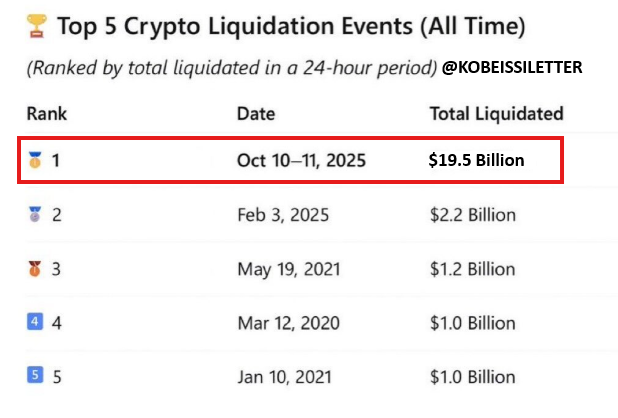This screenshot has width=618, height=418.
Task: Click the Jan 10, 2021 date
Action: pos(286,377)
